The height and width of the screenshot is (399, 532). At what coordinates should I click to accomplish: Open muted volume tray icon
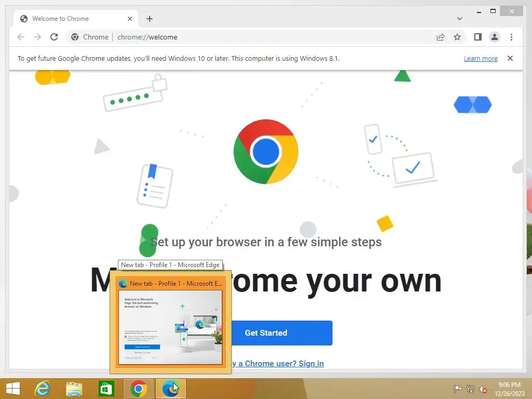point(483,389)
